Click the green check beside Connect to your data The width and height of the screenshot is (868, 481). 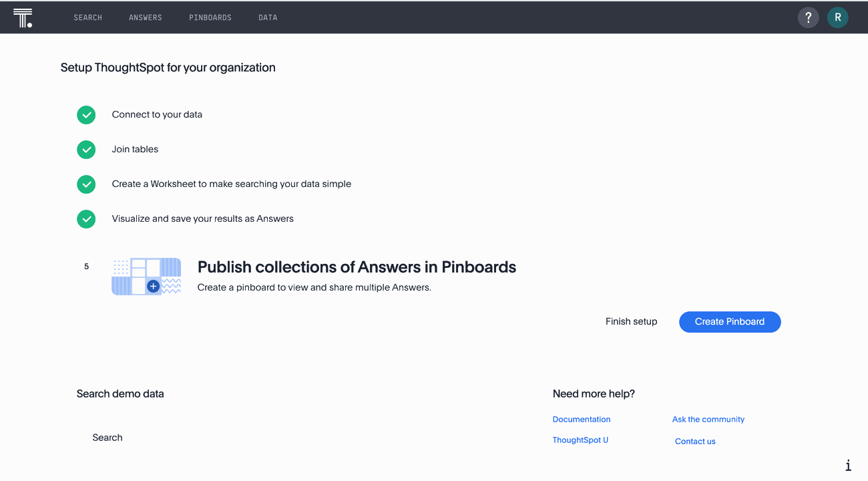(86, 115)
